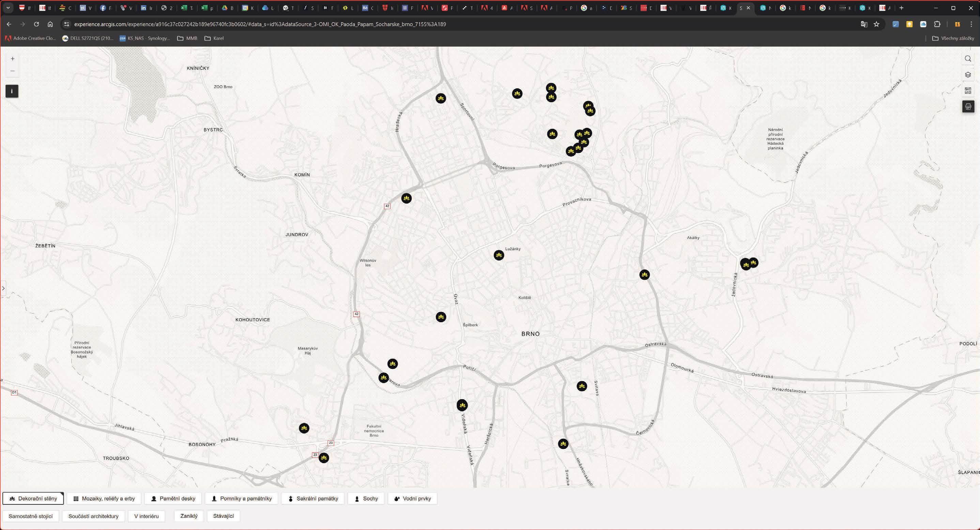Viewport: 980px width, 530px height.
Task: Click the marker near Lužánky park
Action: [x=499, y=255]
